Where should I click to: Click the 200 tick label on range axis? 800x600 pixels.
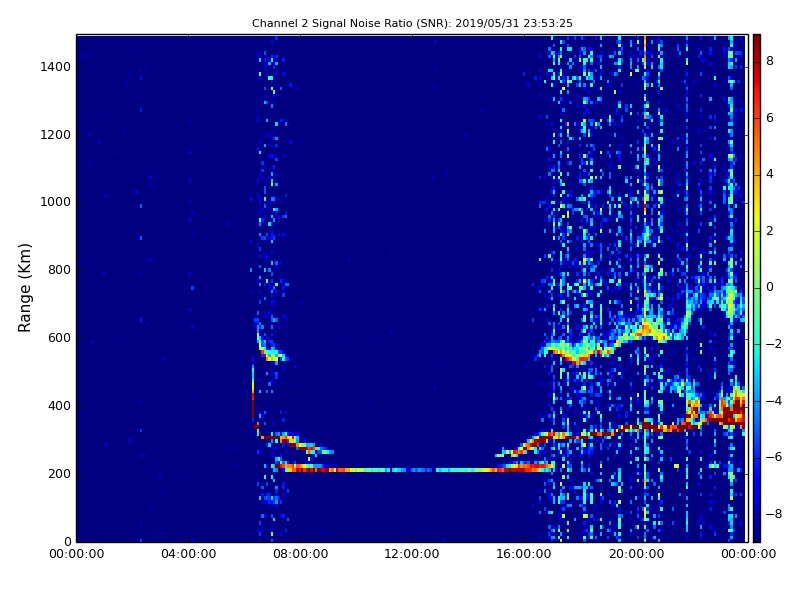pyautogui.click(x=59, y=473)
